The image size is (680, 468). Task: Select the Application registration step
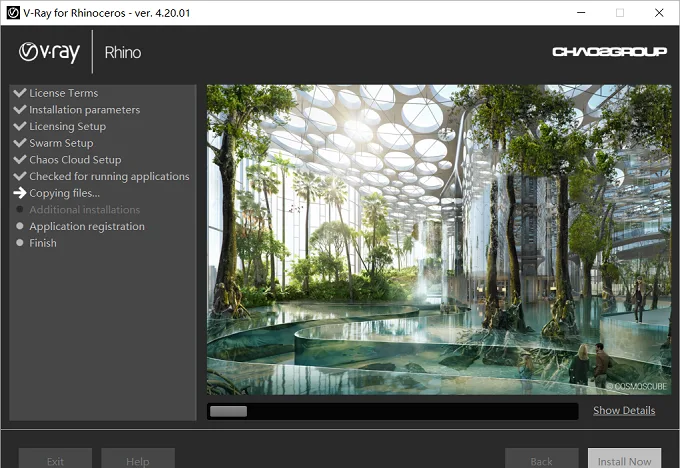pyautogui.click(x=87, y=226)
